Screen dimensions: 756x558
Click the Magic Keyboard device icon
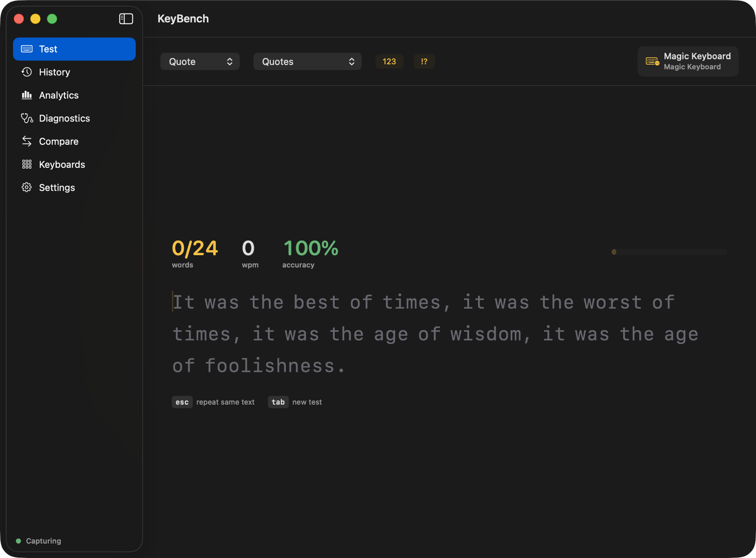pyautogui.click(x=652, y=62)
